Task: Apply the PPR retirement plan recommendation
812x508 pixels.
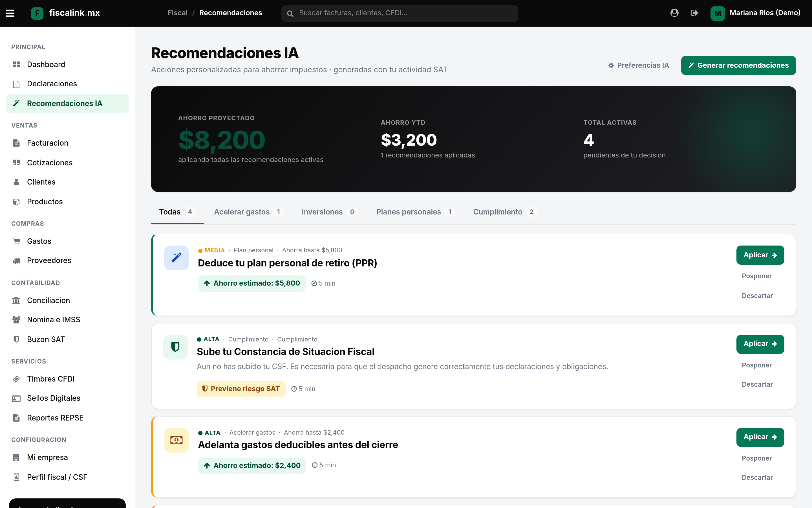Action: pos(760,255)
